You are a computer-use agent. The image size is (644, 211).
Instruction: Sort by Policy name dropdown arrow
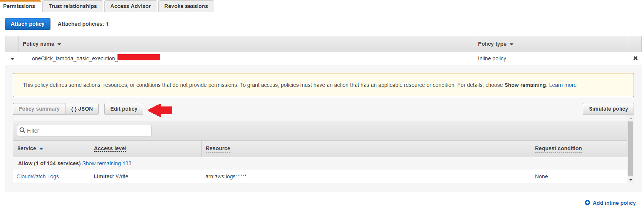click(x=59, y=44)
